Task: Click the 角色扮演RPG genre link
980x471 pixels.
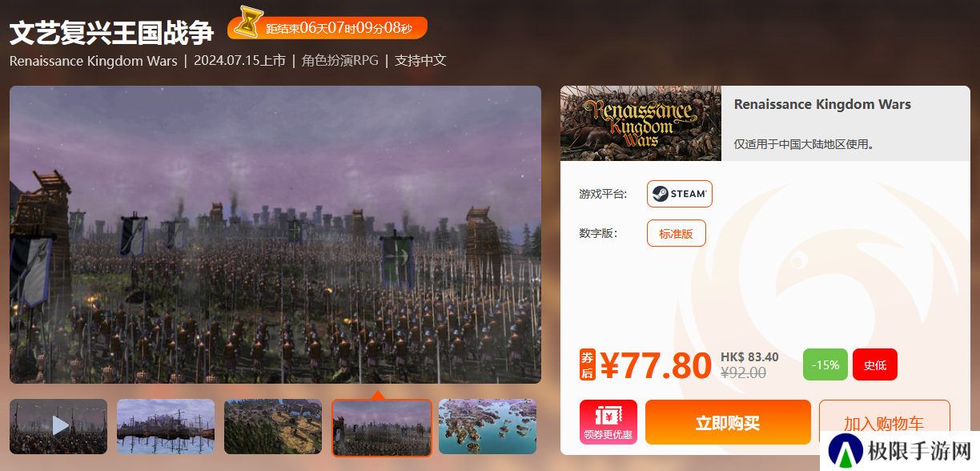Action: pyautogui.click(x=340, y=61)
